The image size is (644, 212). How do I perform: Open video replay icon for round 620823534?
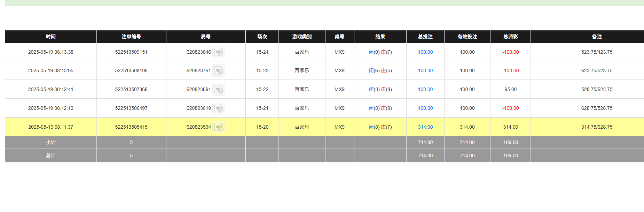point(219,127)
